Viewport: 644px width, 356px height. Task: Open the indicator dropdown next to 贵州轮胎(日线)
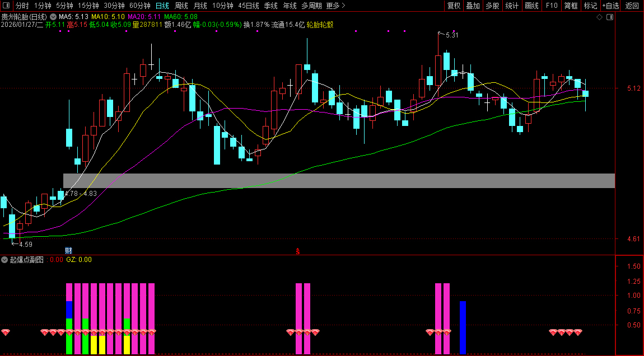53,17
